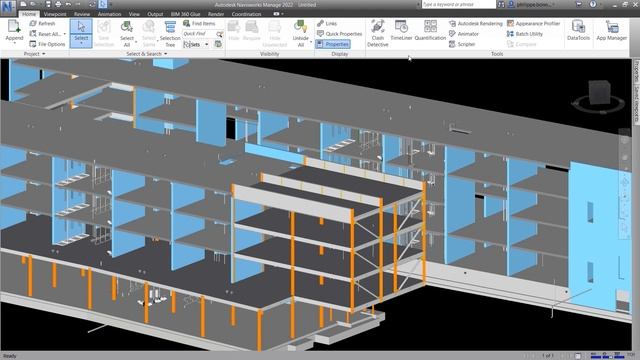
Task: Click the Save icon in quick access toolbar
Action: [x=48, y=4]
